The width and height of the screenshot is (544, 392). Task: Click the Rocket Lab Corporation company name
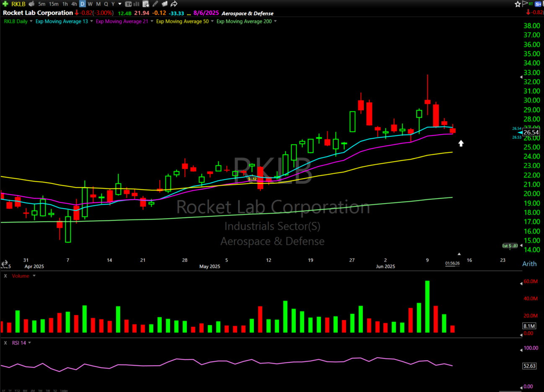(38, 13)
